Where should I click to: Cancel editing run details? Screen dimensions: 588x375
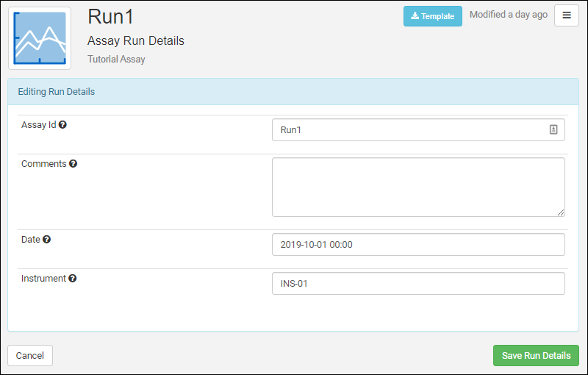30,355
